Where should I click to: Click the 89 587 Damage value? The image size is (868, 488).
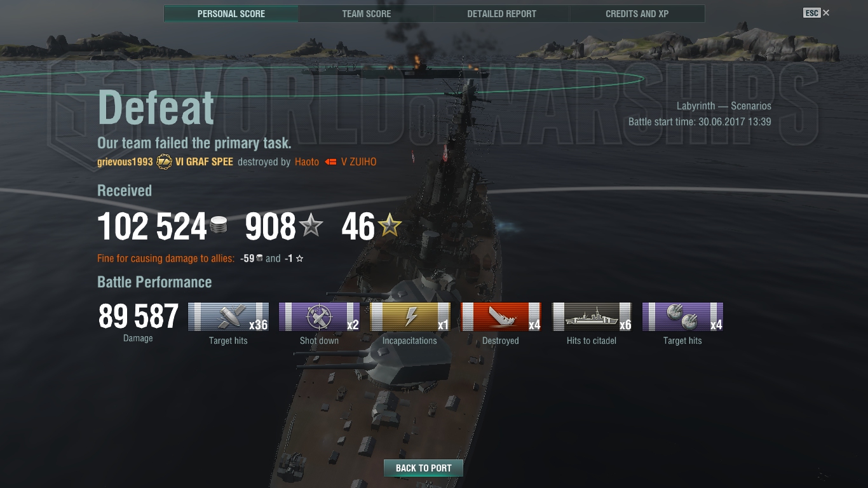[139, 316]
